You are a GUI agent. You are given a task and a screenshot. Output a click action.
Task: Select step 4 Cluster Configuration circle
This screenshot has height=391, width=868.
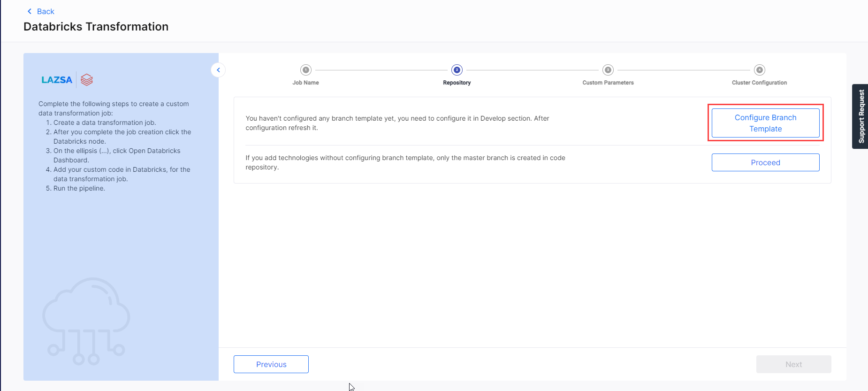point(760,70)
